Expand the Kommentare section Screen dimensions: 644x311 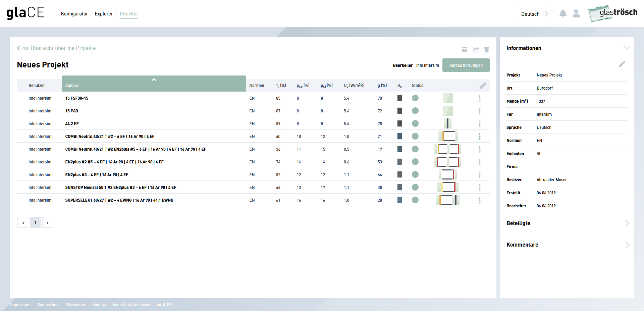click(627, 245)
